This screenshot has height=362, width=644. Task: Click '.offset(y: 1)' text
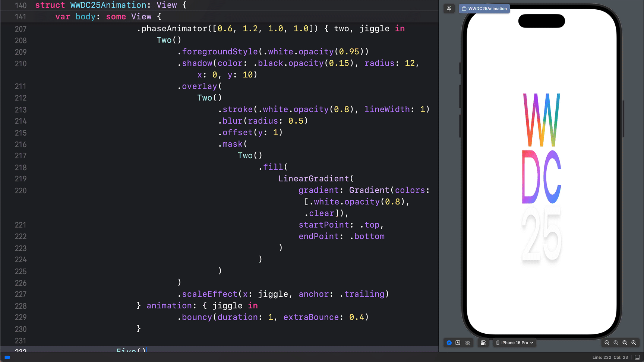250,133
